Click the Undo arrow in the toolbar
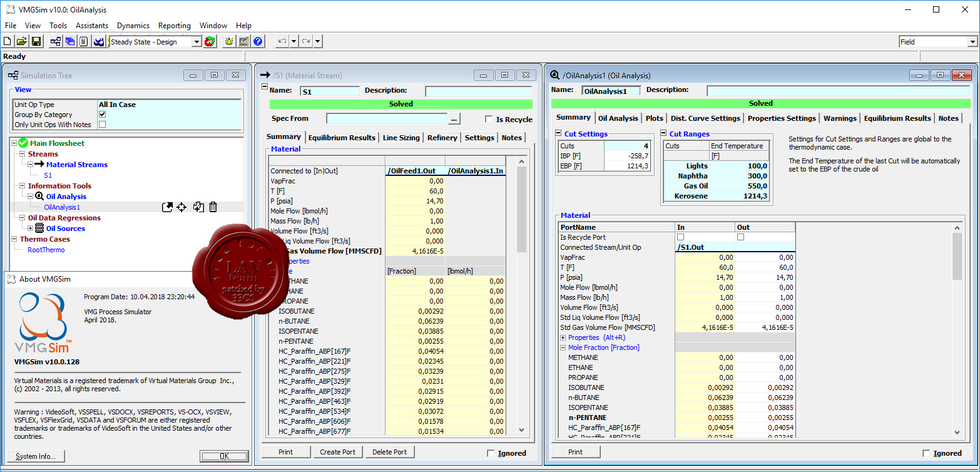Image resolution: width=980 pixels, height=472 pixels. tap(282, 41)
